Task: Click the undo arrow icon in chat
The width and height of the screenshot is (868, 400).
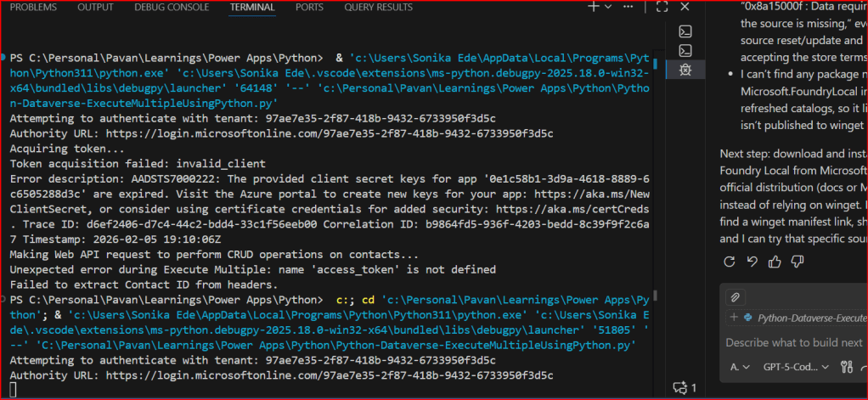Action: [752, 262]
